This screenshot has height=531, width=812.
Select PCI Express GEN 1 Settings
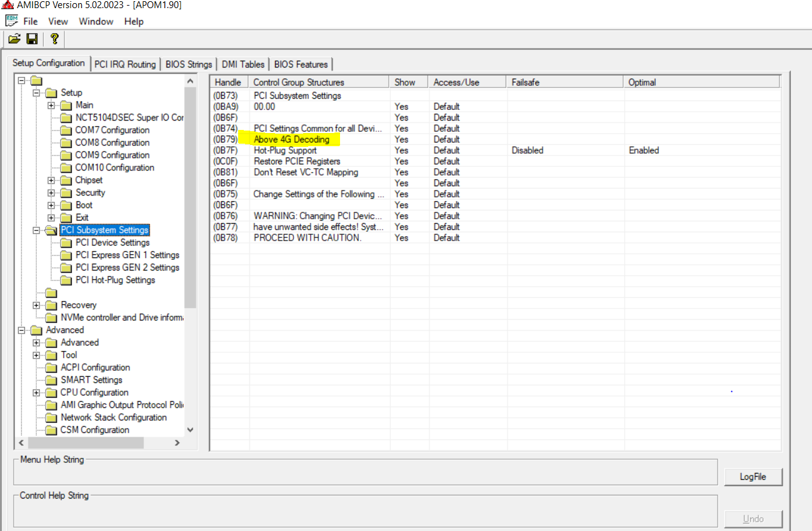pyautogui.click(x=127, y=255)
